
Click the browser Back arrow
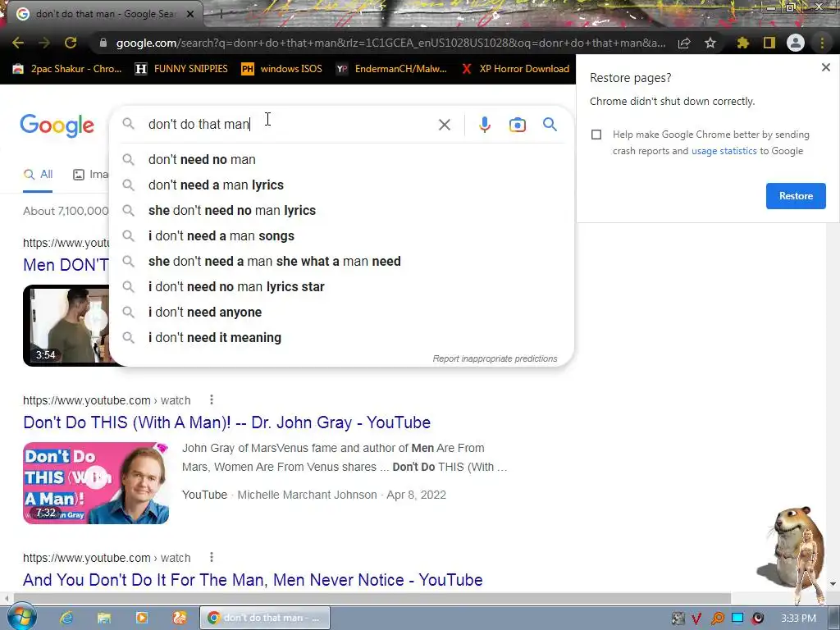coord(18,43)
